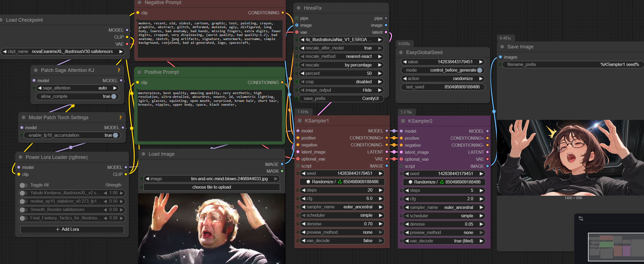Collapse the Save Image node via its title dot
This screenshot has height=264, width=644.
point(502,47)
